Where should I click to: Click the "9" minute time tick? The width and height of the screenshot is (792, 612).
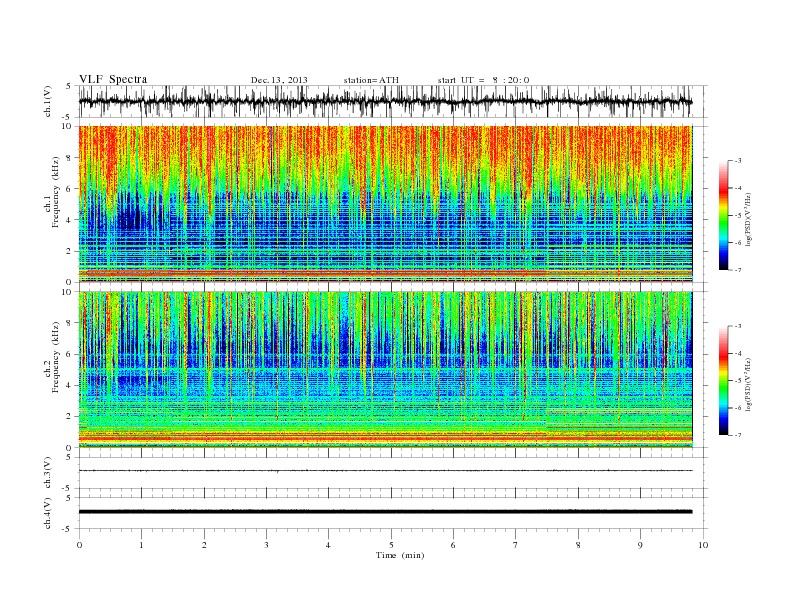[x=640, y=545]
